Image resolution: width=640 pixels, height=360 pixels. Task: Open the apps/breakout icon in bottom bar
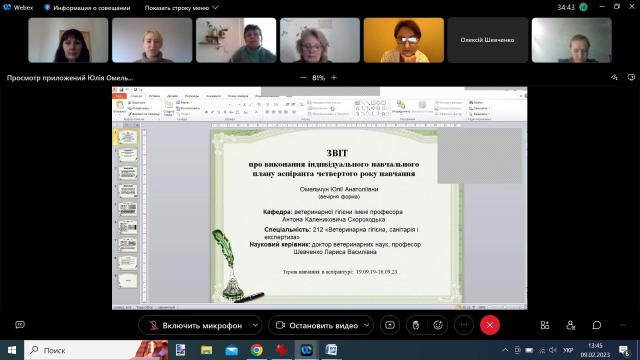[x=545, y=325]
